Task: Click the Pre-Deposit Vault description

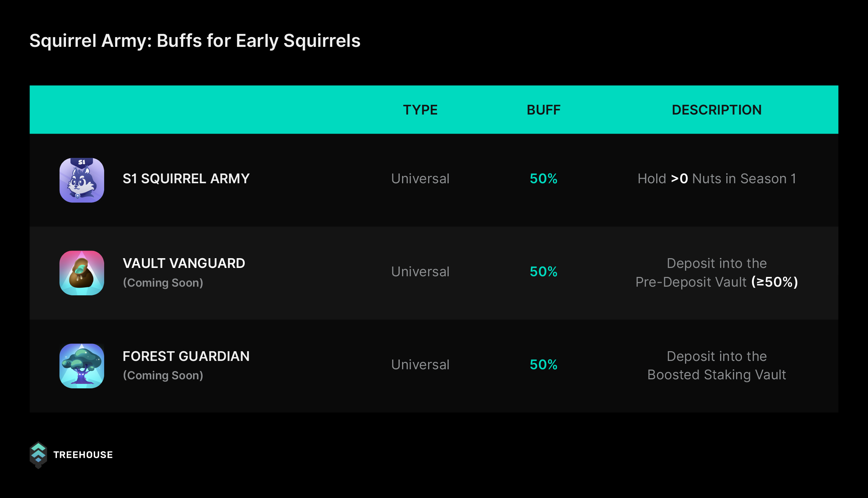Action: 717,273
